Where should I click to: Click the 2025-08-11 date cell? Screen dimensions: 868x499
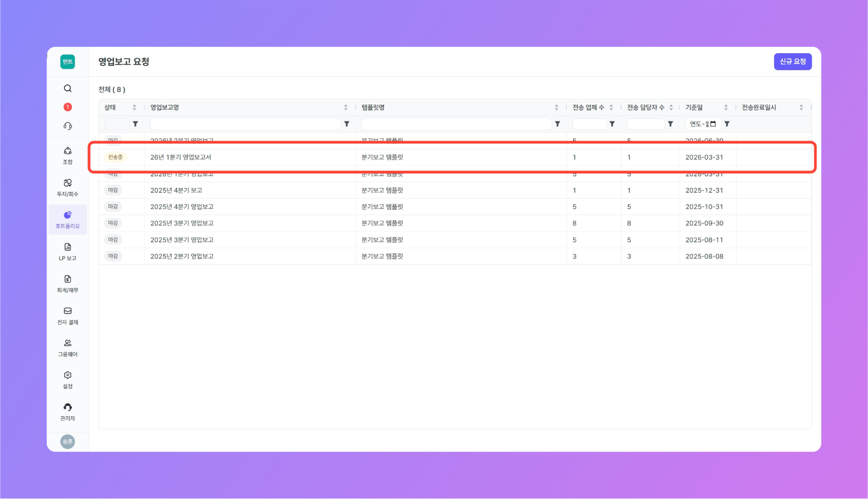[704, 240]
